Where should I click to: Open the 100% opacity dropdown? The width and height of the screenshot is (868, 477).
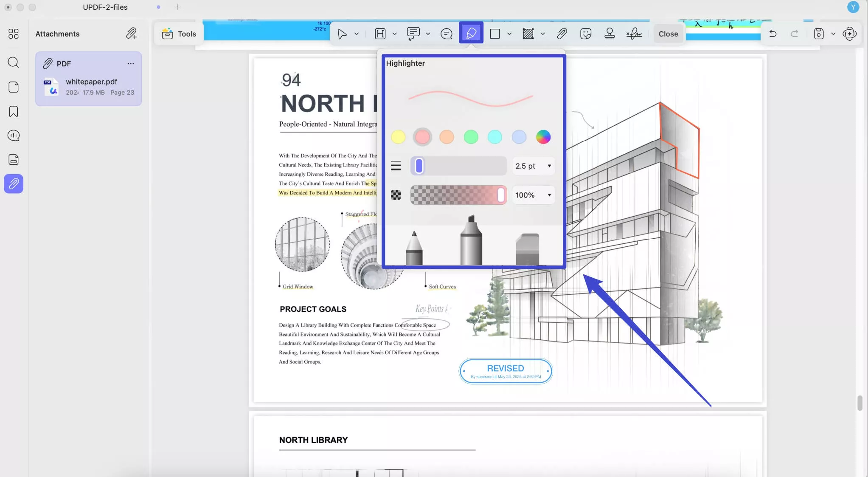tap(534, 195)
